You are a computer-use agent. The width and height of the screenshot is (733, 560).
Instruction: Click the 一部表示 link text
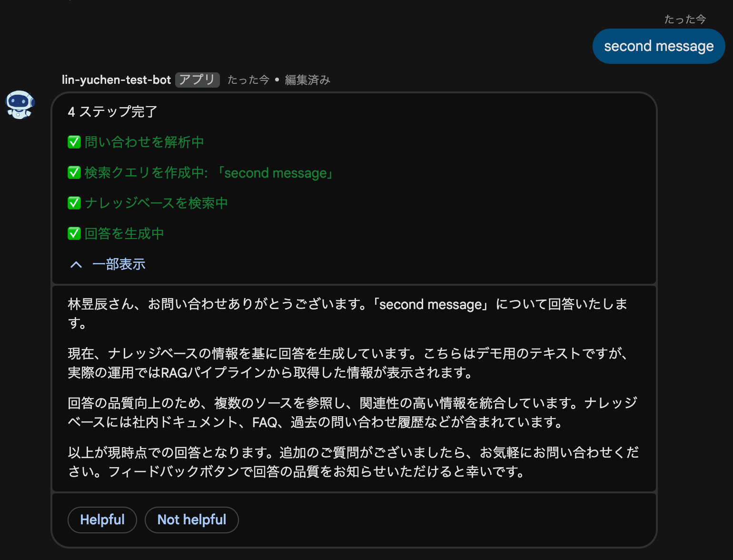[119, 264]
